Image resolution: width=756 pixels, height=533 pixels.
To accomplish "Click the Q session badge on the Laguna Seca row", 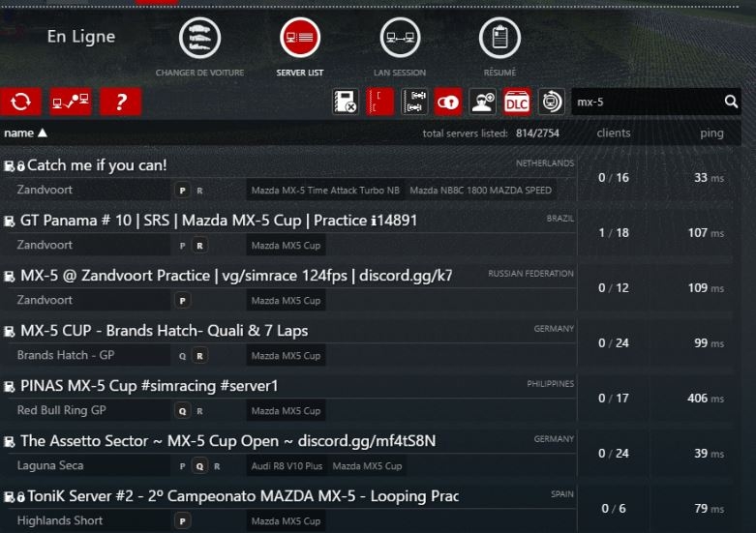I will tap(199, 466).
